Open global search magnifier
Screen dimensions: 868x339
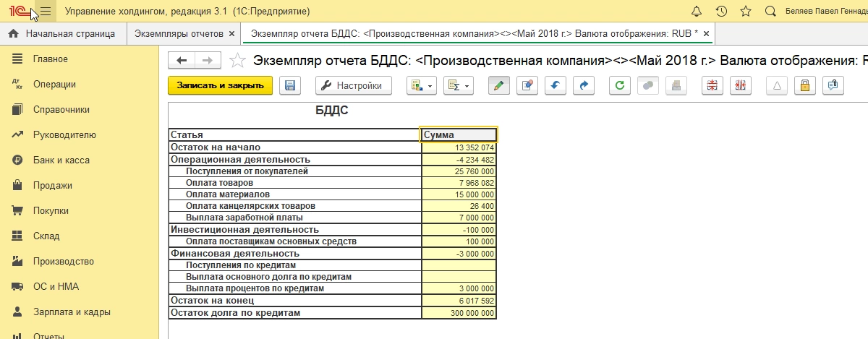tap(770, 12)
